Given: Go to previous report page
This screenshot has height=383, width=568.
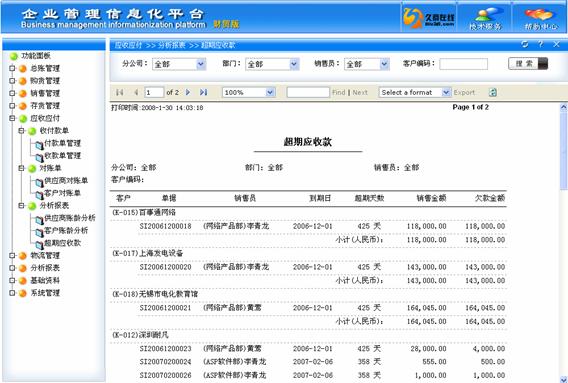Looking at the screenshot, I should (136, 92).
